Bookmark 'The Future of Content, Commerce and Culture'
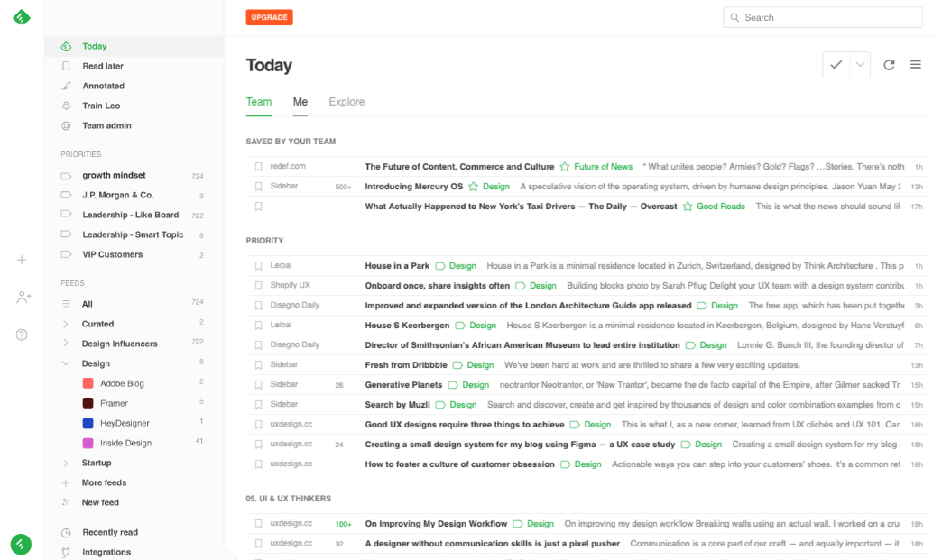The height and width of the screenshot is (560, 942). [258, 167]
